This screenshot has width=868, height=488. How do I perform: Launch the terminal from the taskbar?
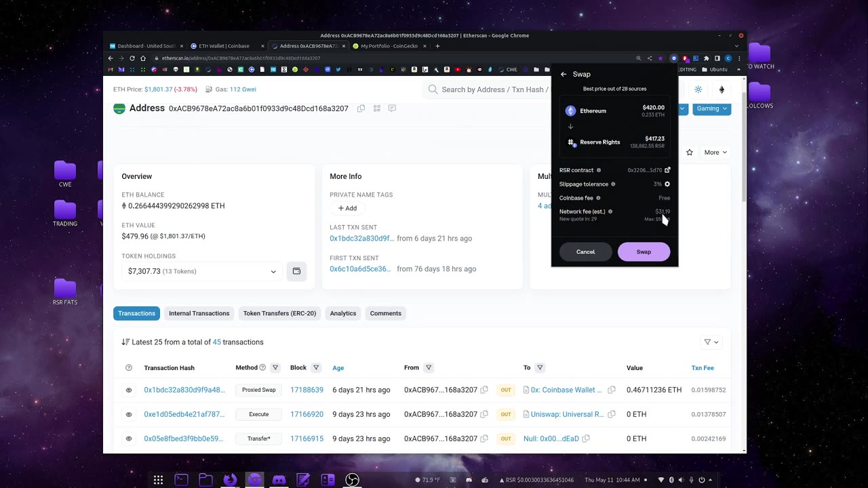[181, 480]
